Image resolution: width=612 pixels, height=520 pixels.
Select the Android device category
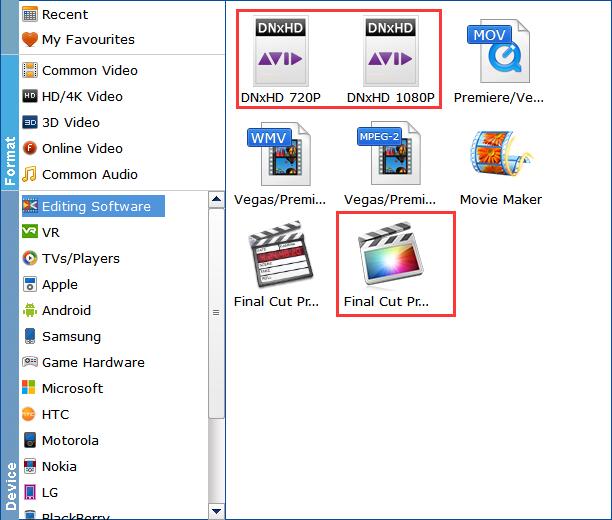pos(57,311)
